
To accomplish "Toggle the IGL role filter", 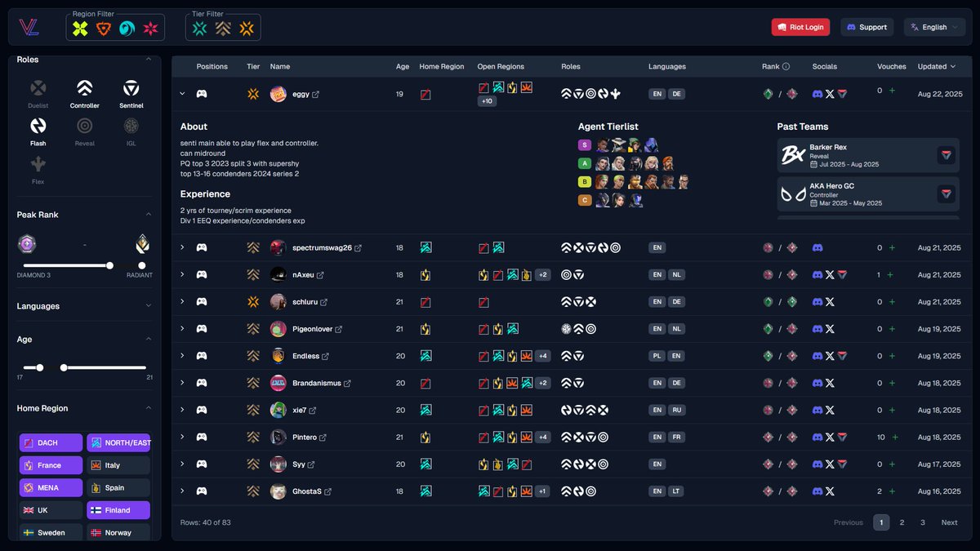I will (131, 131).
